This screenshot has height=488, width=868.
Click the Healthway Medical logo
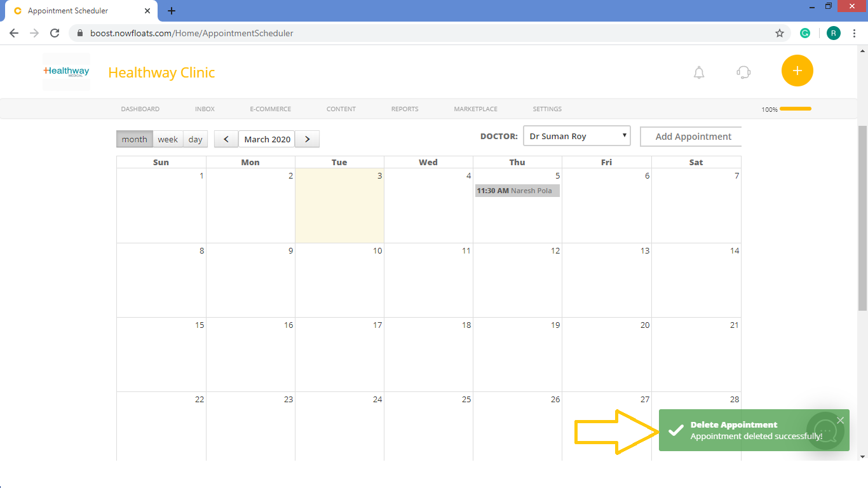(66, 71)
